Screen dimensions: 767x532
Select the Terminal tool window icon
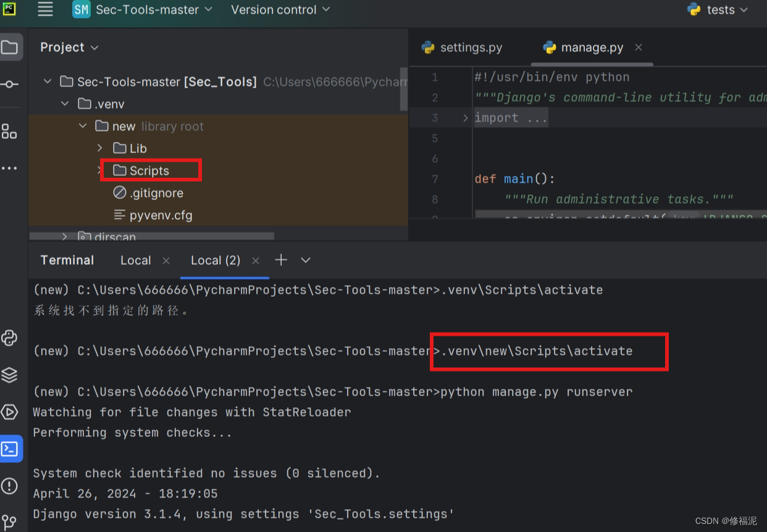click(x=10, y=449)
